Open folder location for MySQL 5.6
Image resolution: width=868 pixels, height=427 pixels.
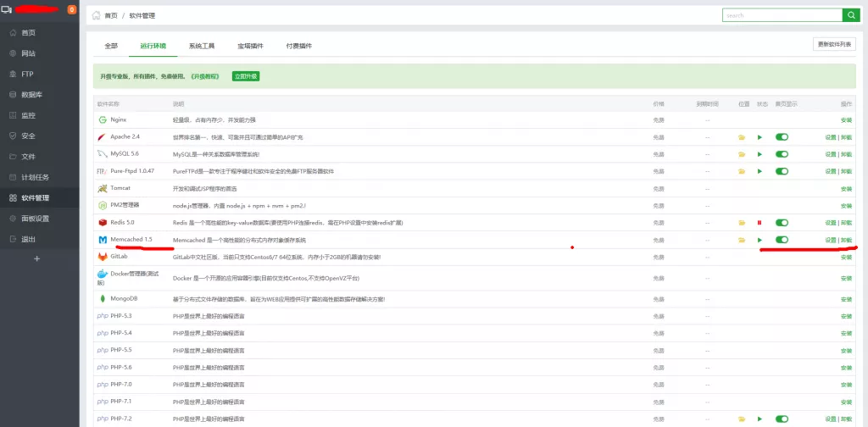742,154
